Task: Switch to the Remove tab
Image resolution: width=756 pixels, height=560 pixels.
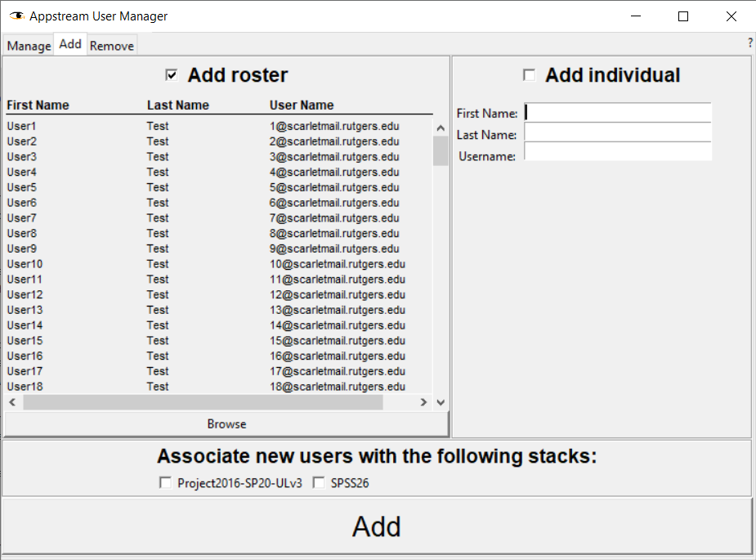Action: click(112, 46)
